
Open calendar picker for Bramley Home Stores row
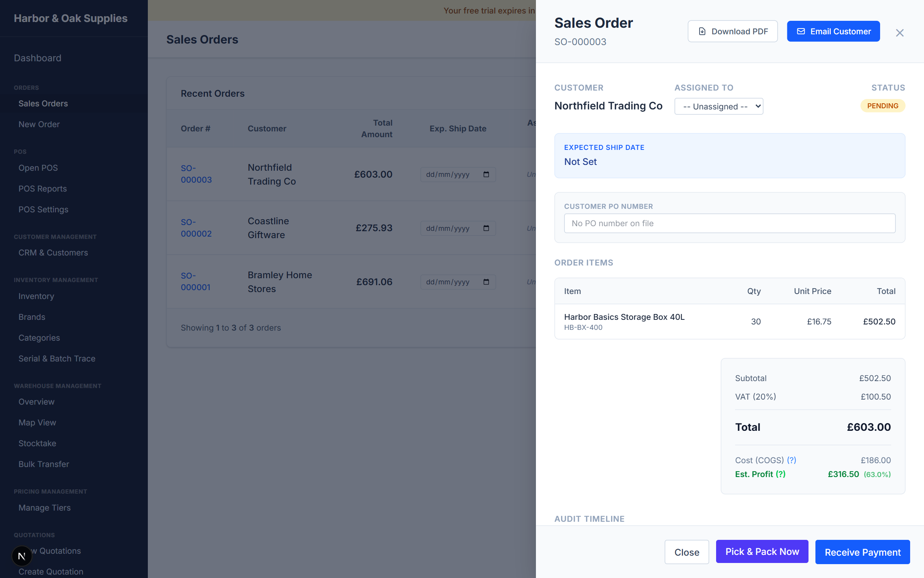tap(486, 282)
